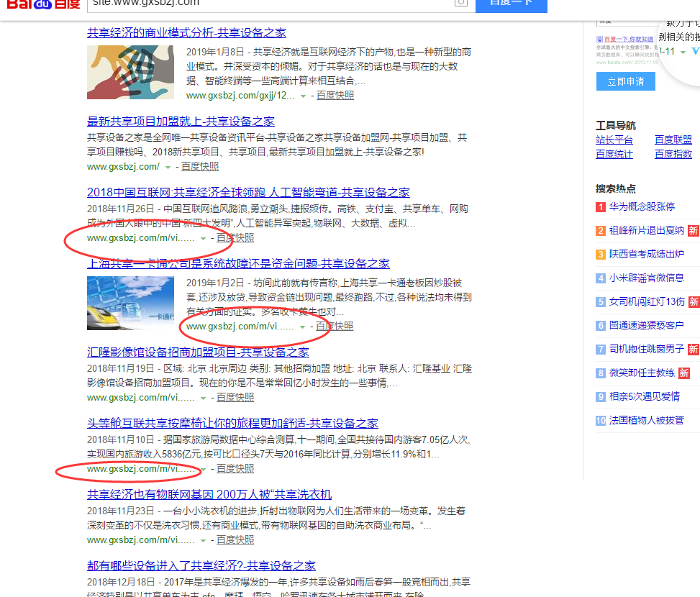Open the colorful hands thumbnail image
Viewport: 700px width, 597px height.
point(130,72)
